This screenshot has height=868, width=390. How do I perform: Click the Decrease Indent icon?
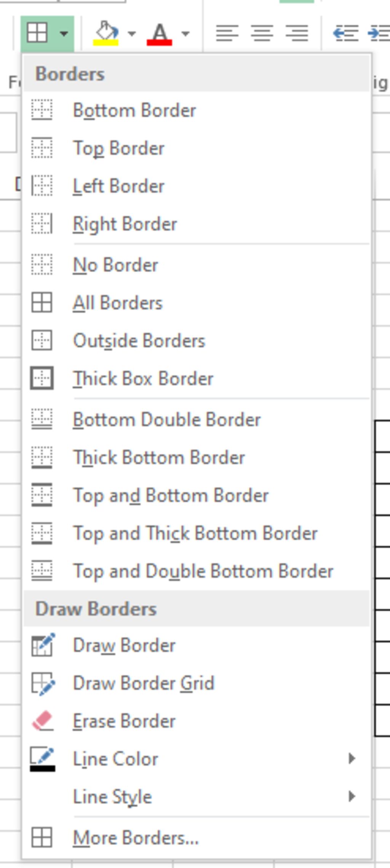(345, 34)
